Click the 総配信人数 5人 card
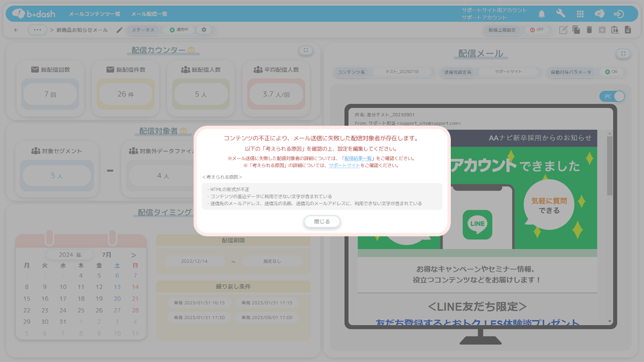644x362 pixels. (201, 87)
